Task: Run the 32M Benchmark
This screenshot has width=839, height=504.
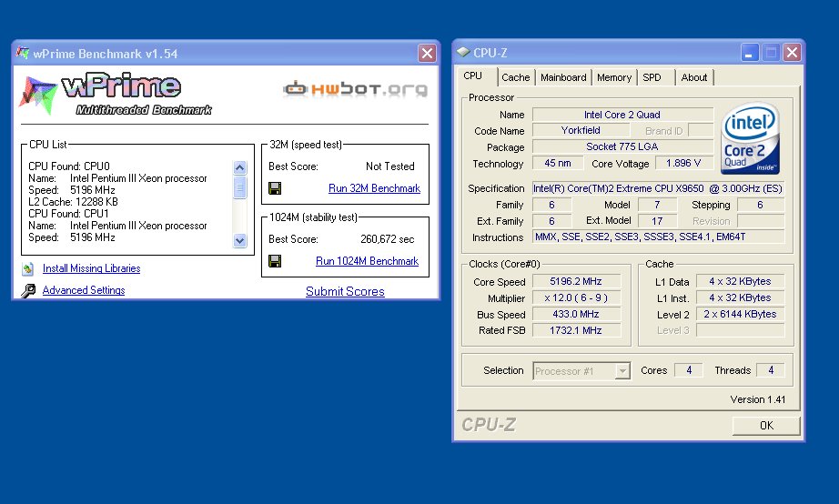Action: tap(375, 188)
